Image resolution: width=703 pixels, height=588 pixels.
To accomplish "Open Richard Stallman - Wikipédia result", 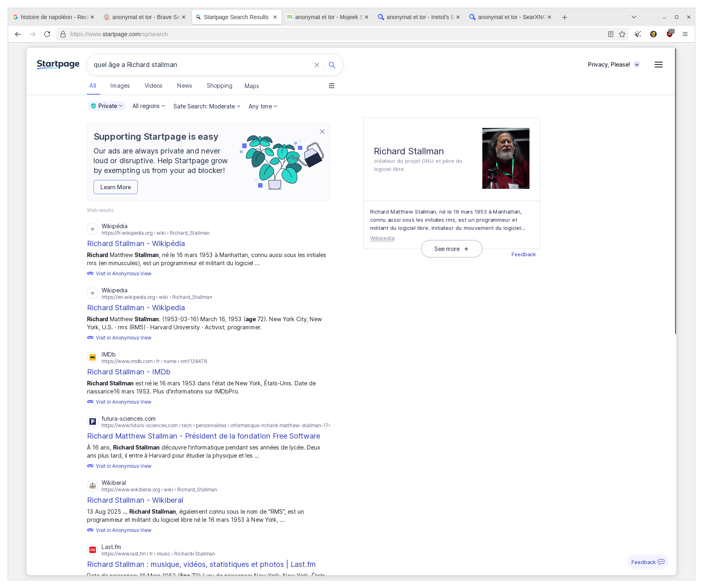I will (x=136, y=244).
